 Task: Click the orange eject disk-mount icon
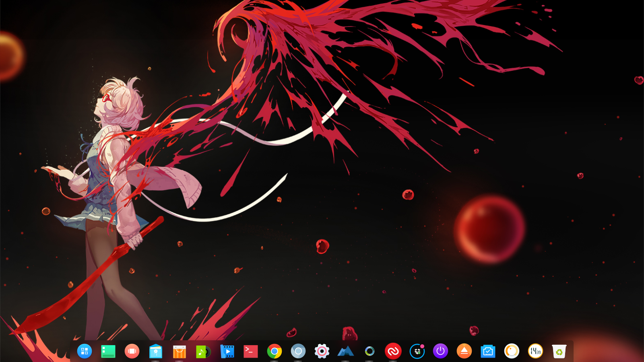click(x=464, y=351)
